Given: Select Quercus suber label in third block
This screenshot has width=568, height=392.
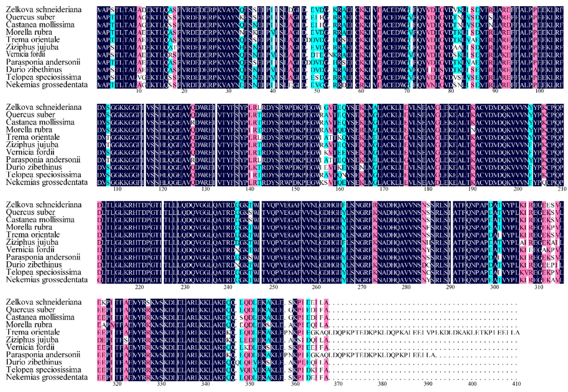Looking at the screenshot, I should (x=30, y=212).
